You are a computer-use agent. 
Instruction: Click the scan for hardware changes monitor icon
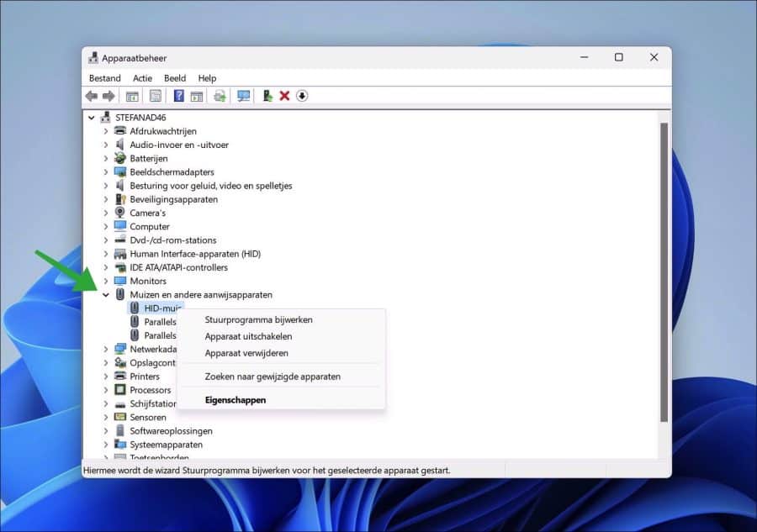pyautogui.click(x=244, y=96)
